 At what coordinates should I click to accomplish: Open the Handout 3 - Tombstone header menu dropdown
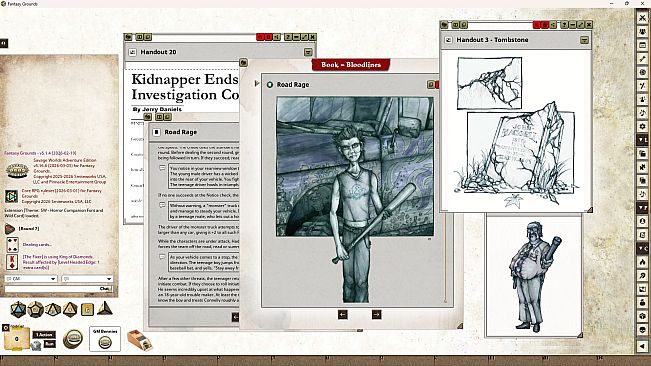(x=584, y=40)
